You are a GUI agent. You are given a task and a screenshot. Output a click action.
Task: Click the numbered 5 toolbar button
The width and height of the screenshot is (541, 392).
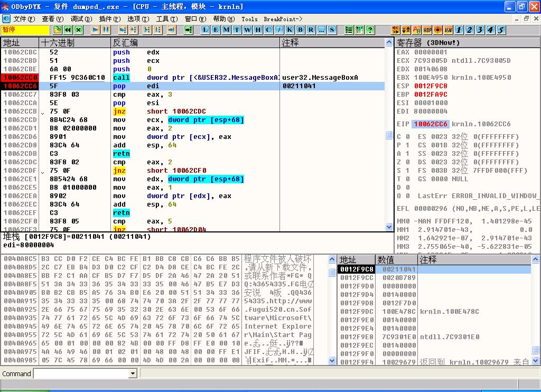pos(501,30)
